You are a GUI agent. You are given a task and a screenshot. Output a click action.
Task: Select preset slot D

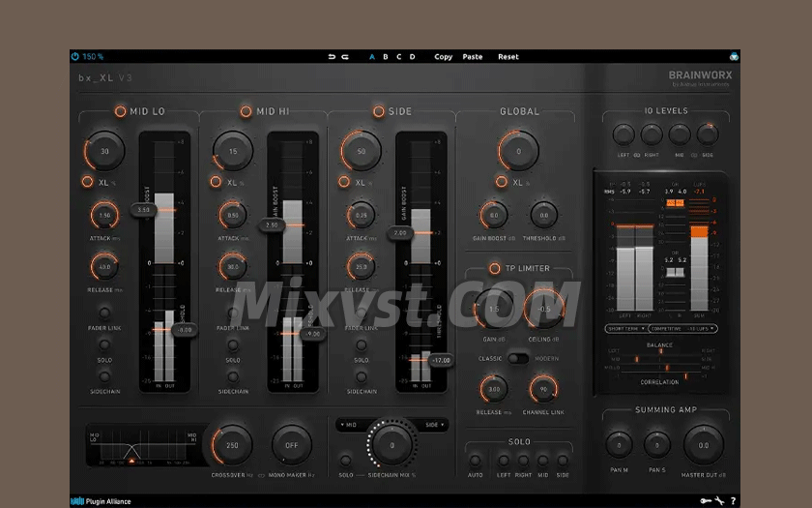pos(412,57)
